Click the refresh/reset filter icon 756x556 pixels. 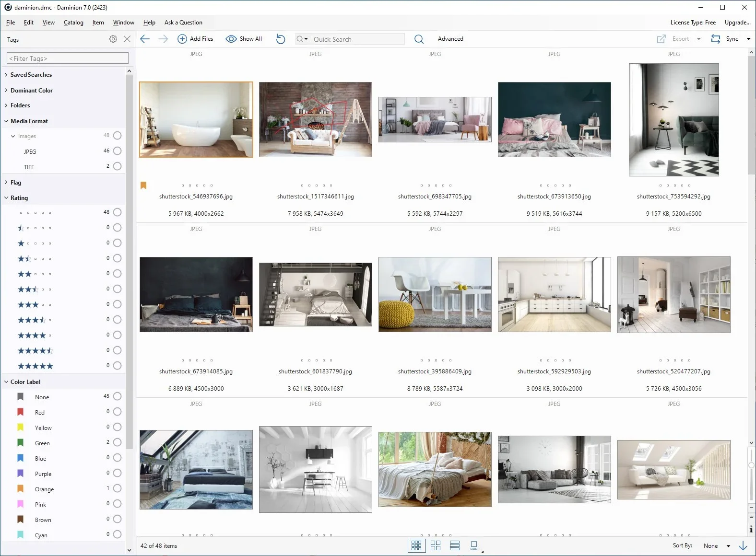(281, 39)
